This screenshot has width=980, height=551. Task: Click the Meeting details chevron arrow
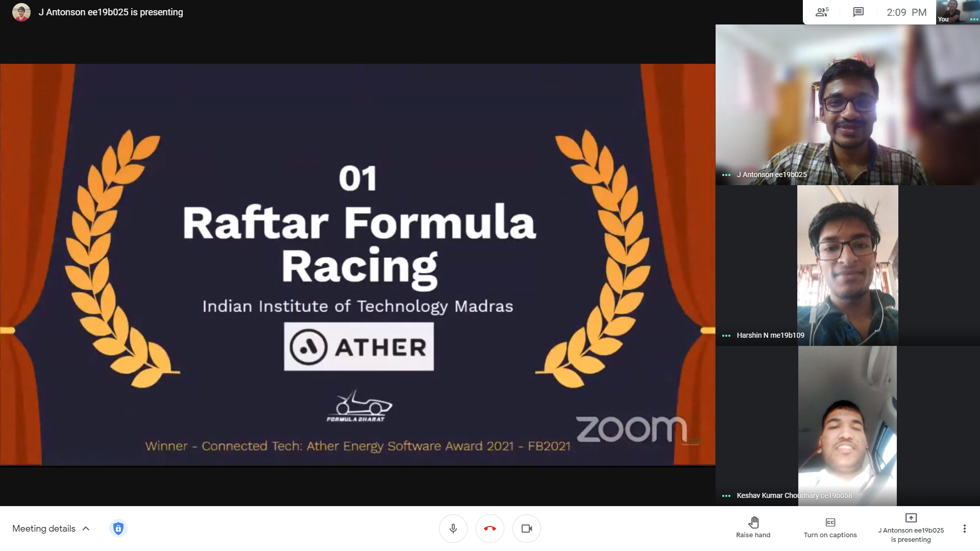coord(86,529)
